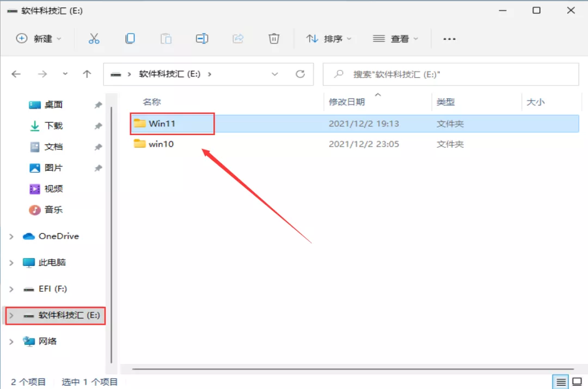588x389 pixels.
Task: Sort by 类型 column header
Action: (445, 102)
